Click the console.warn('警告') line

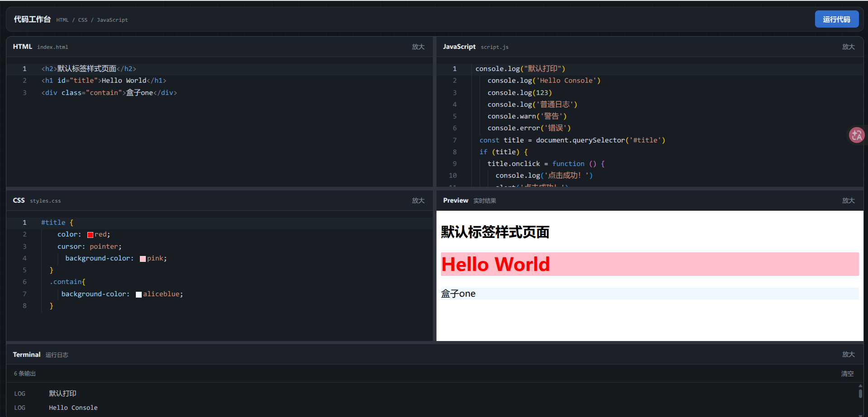coord(527,116)
